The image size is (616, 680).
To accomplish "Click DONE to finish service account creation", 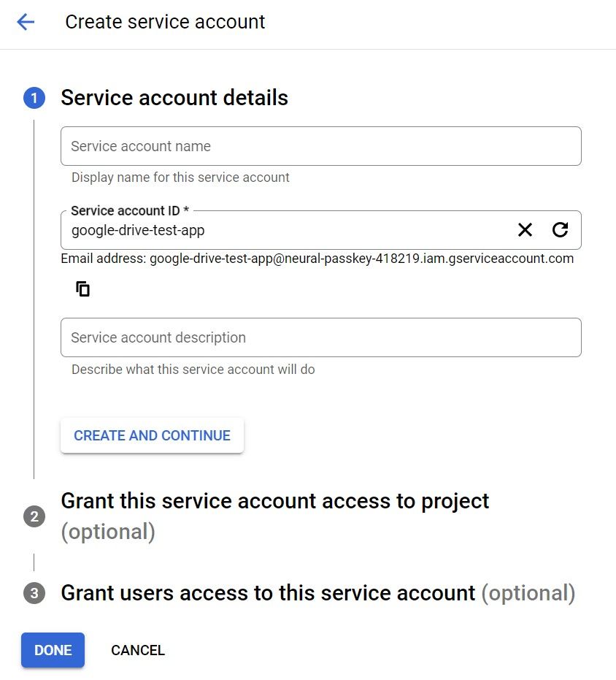I will click(52, 649).
